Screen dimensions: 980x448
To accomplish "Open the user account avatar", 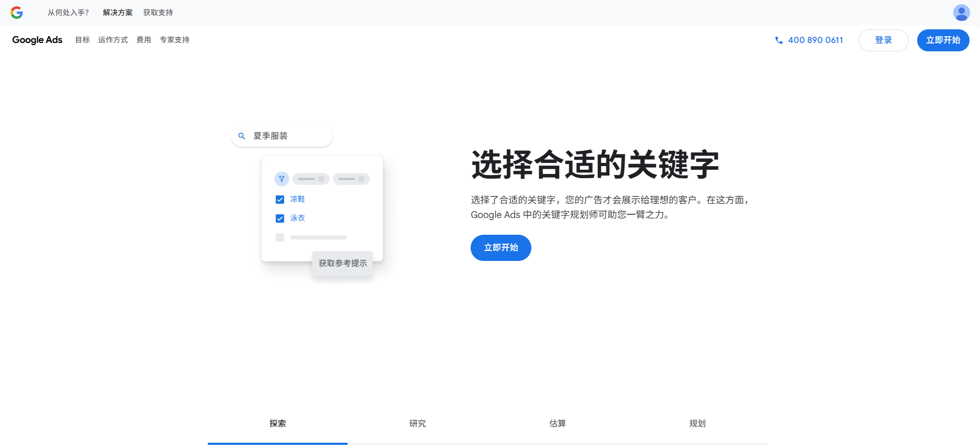I will click(x=961, y=13).
